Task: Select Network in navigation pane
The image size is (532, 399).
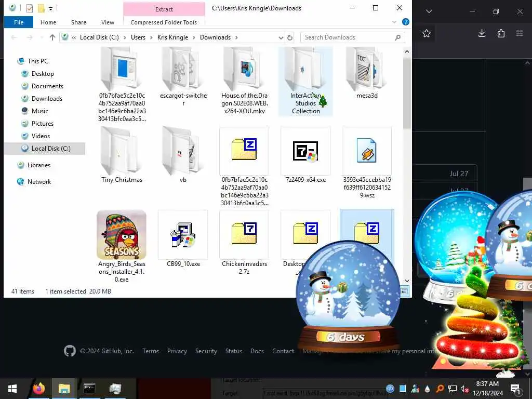Action: tap(39, 182)
